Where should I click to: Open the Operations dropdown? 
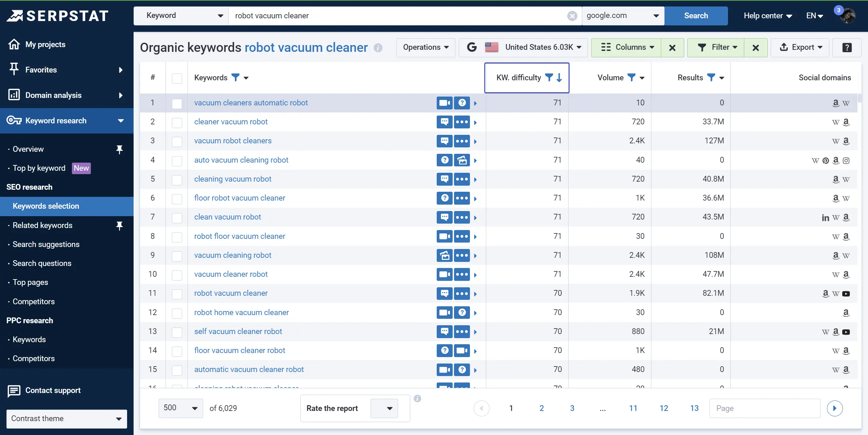click(426, 48)
